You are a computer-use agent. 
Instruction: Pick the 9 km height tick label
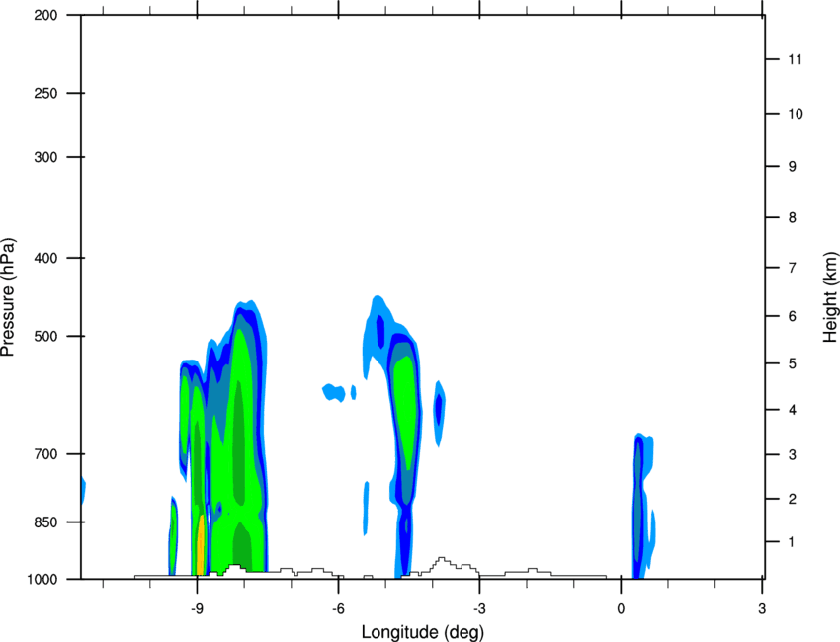(x=793, y=167)
